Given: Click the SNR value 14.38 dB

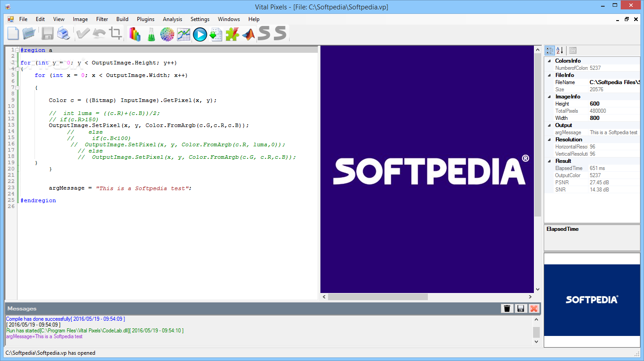Looking at the screenshot, I should (599, 190).
